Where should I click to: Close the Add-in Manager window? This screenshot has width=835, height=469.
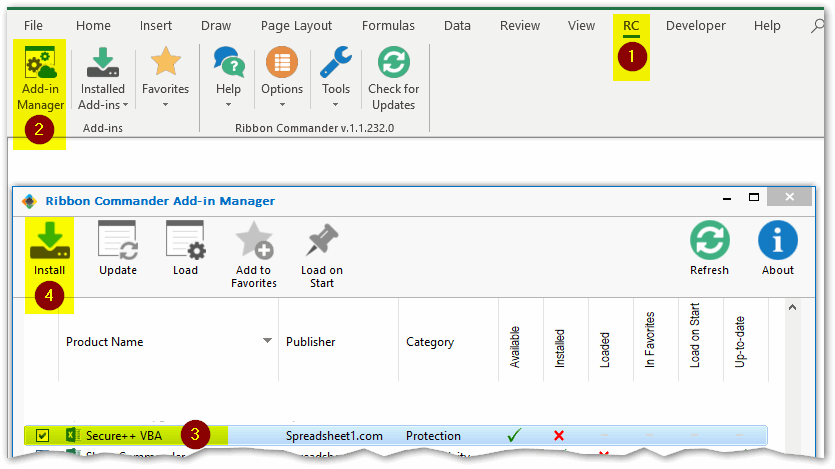pyautogui.click(x=789, y=197)
